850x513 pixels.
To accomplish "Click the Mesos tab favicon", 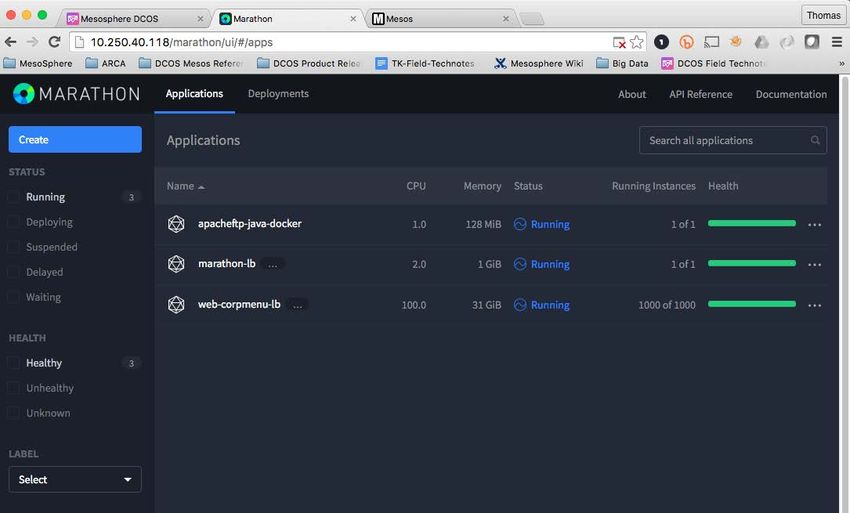I will pos(378,19).
